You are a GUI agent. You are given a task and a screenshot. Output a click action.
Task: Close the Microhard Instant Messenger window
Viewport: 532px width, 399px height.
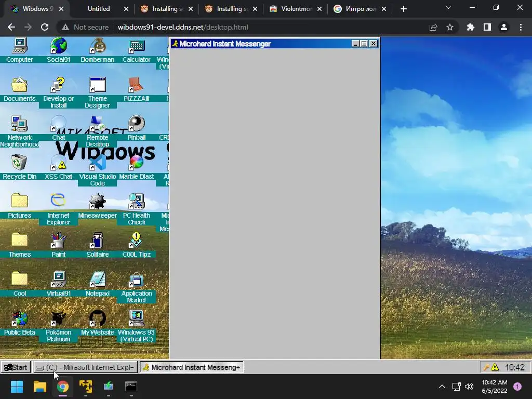373,44
